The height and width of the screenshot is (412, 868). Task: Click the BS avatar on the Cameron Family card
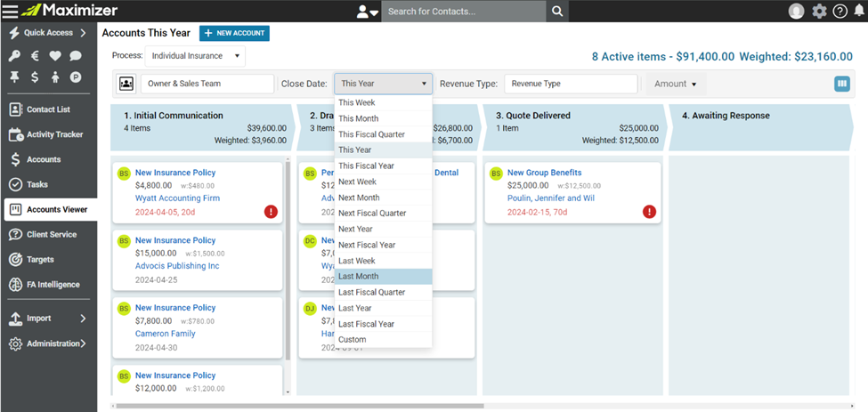coord(124,309)
